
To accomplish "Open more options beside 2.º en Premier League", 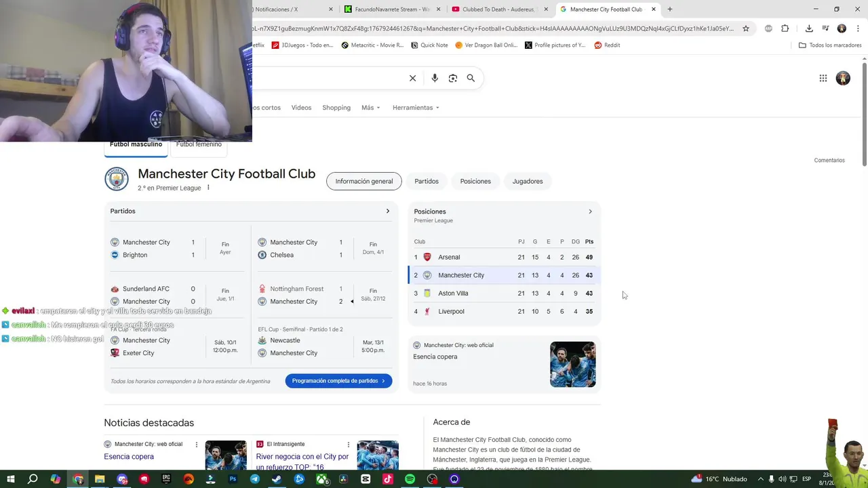I will click(x=208, y=188).
